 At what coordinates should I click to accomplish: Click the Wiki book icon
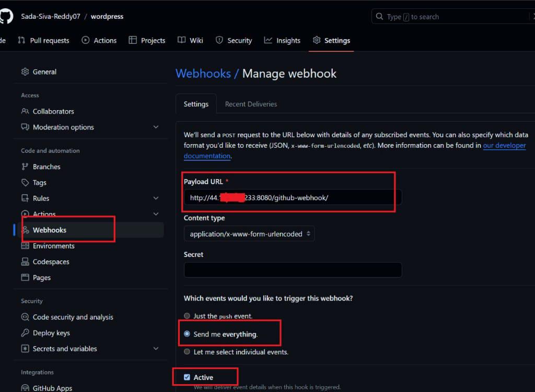point(181,40)
